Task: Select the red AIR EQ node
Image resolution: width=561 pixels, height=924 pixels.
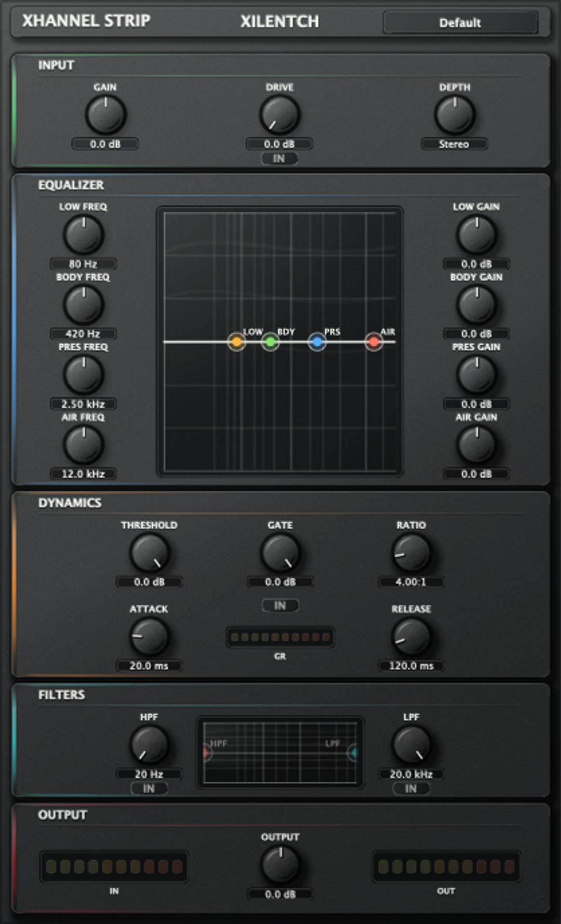Action: [x=373, y=342]
